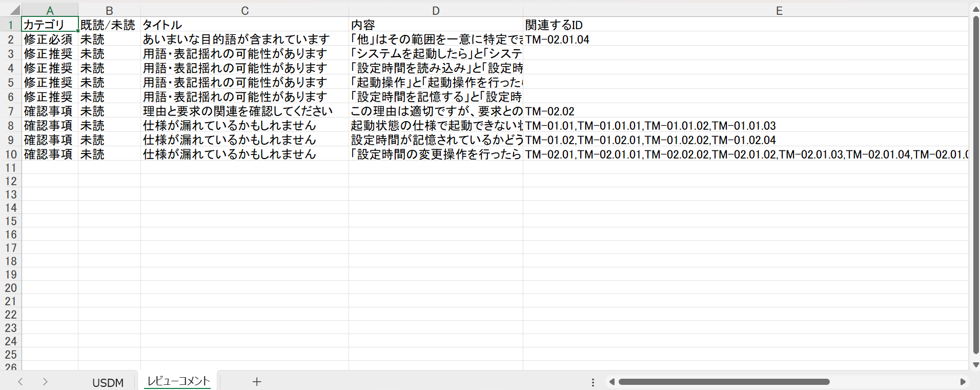Select cell starting TM-01.01,TM-01.01.01
This screenshot has height=390, width=980.
click(x=746, y=125)
